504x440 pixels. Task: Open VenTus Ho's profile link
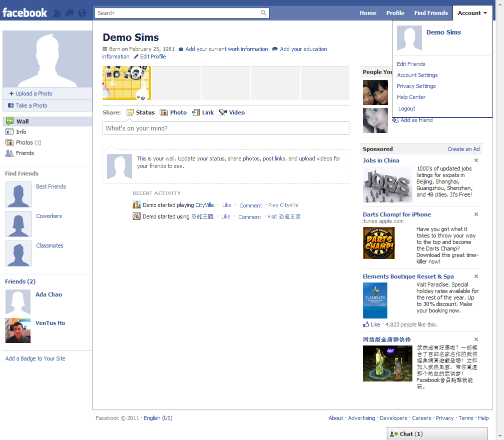pos(50,323)
